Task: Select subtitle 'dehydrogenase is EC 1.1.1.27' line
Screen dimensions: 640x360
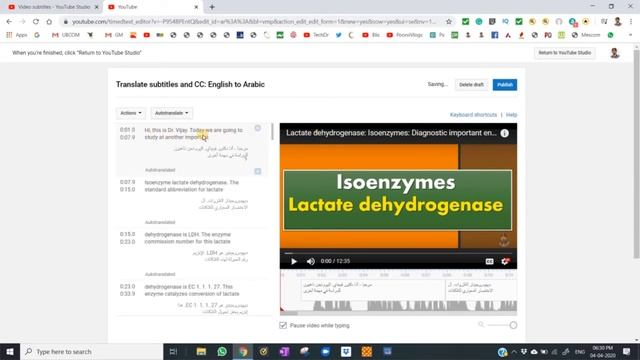Action: [x=192, y=290]
